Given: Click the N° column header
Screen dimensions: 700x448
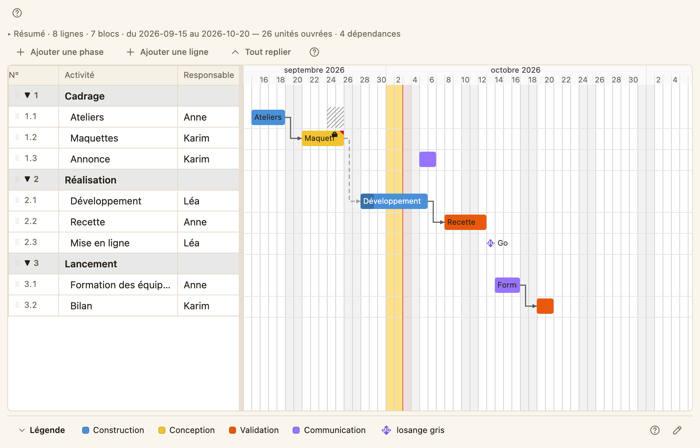Looking at the screenshot, I should pyautogui.click(x=33, y=75).
